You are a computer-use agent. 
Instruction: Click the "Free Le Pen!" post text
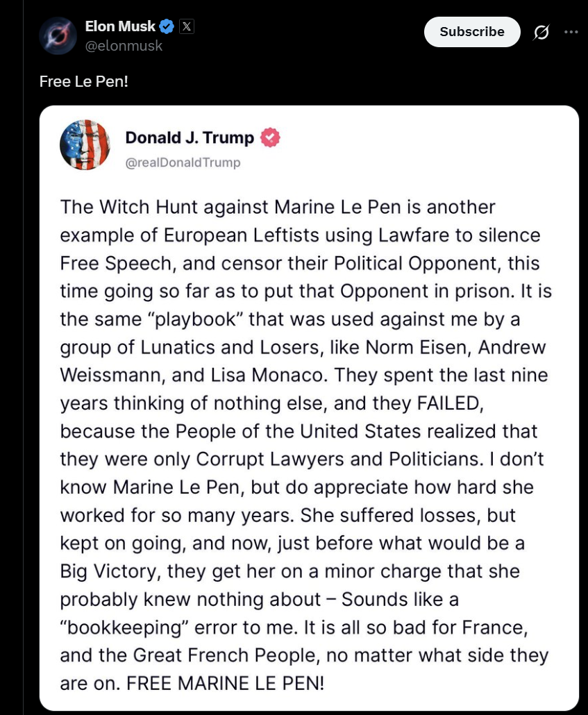(x=84, y=82)
